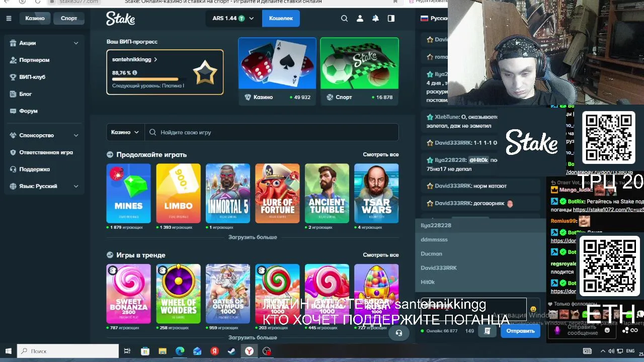Show hidden system tray icons
Screen dimensions: 644x362
coord(602,351)
